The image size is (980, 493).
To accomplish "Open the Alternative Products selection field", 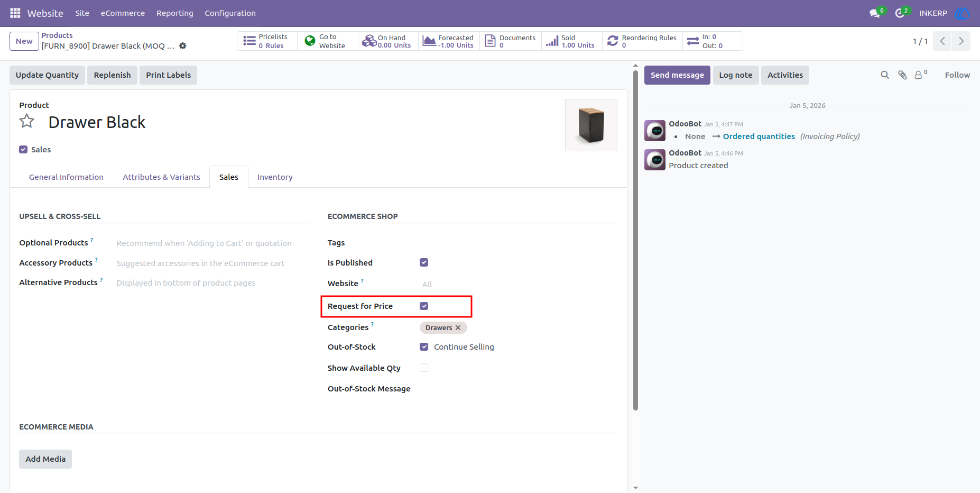I will [212, 283].
